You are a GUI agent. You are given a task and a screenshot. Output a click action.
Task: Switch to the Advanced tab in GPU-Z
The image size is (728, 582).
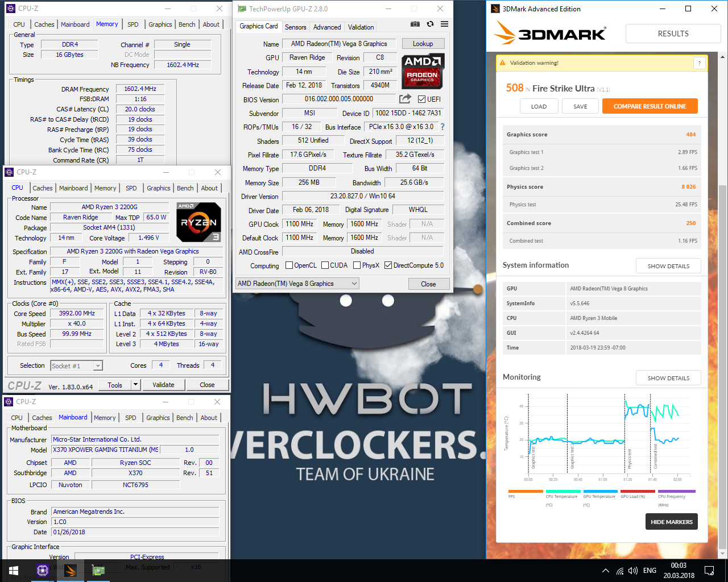(x=327, y=27)
